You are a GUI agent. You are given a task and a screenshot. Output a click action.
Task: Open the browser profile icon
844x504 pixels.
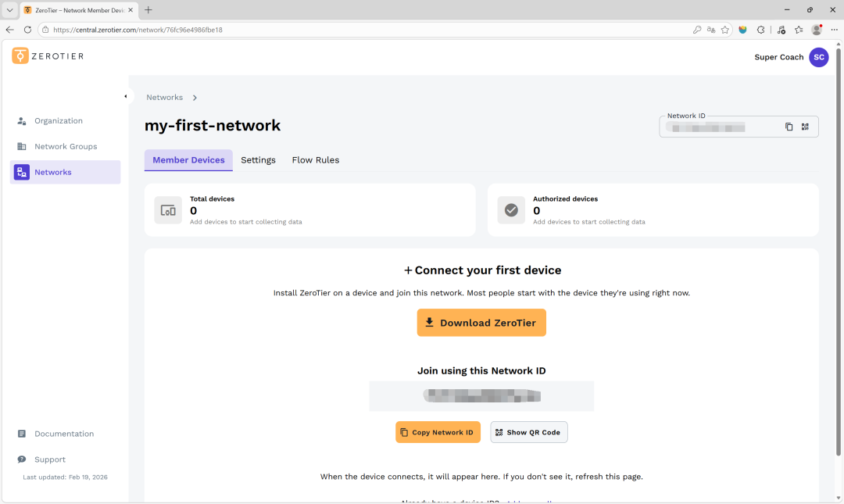coord(817,30)
